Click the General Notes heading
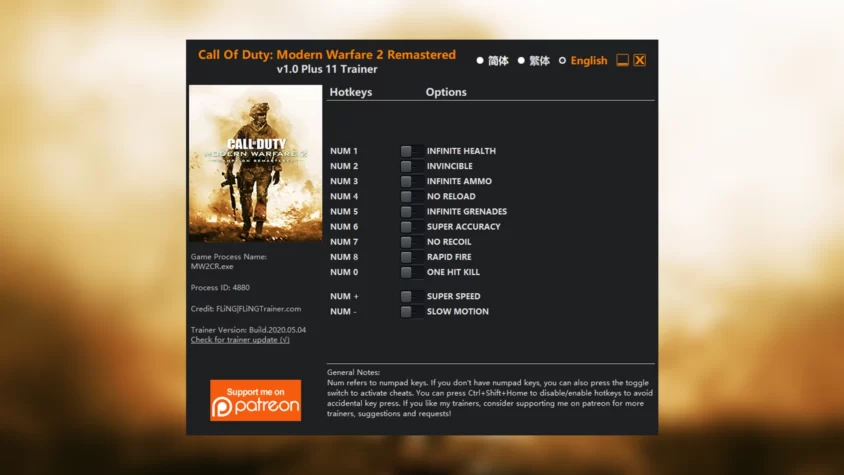Image resolution: width=844 pixels, height=475 pixels. pyautogui.click(x=353, y=372)
